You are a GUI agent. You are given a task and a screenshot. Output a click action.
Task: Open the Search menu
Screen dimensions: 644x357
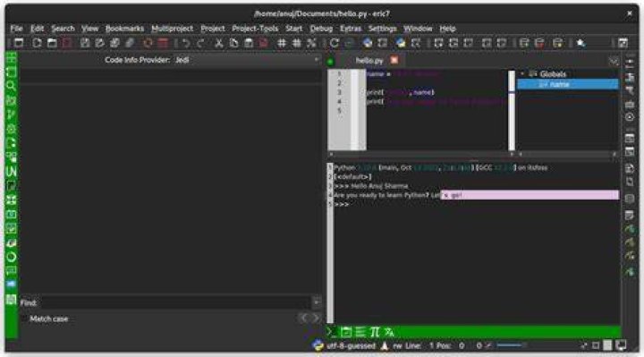(x=63, y=29)
